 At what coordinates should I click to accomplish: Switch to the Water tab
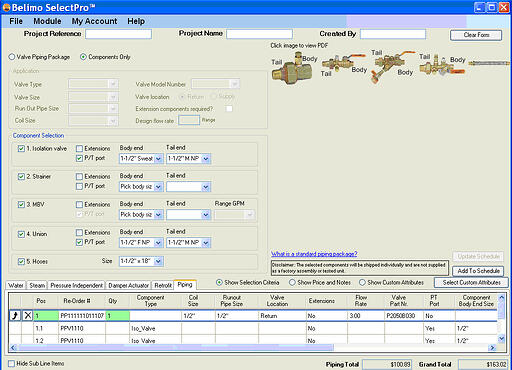coord(16,285)
